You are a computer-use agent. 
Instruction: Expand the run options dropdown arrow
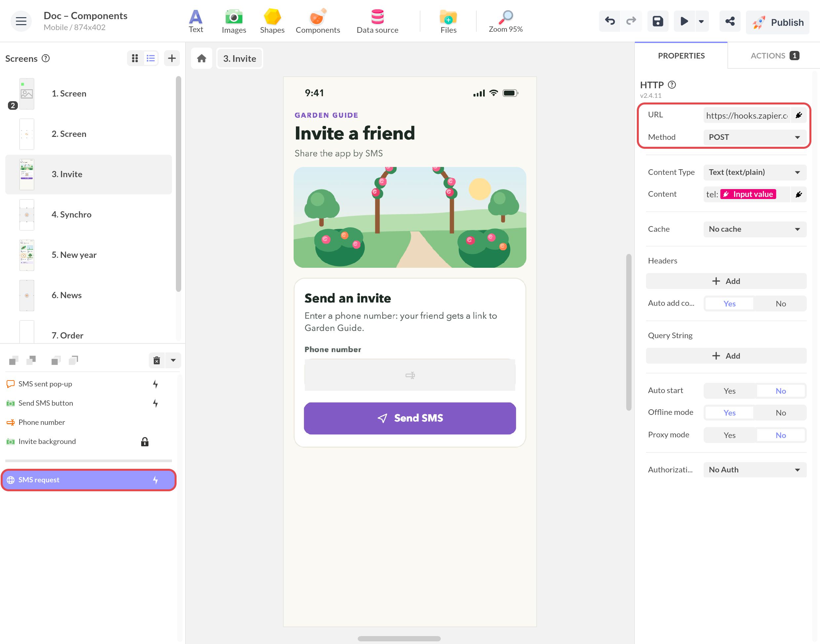(701, 21)
